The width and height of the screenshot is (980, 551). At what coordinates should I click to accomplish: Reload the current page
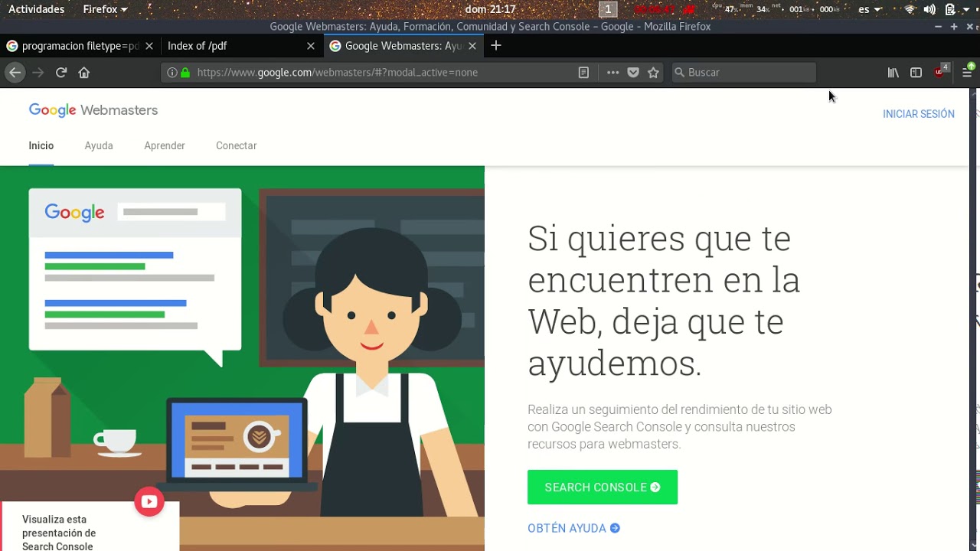(x=61, y=72)
